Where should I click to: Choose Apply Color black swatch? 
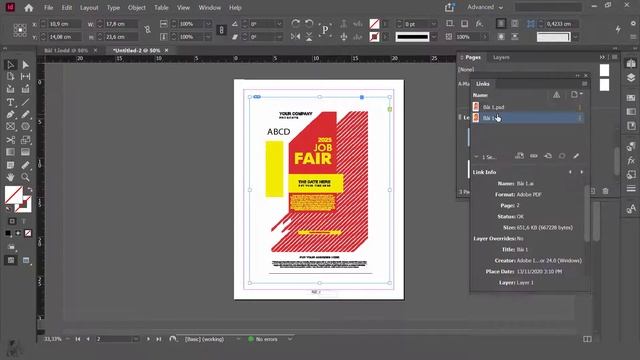click(8, 233)
